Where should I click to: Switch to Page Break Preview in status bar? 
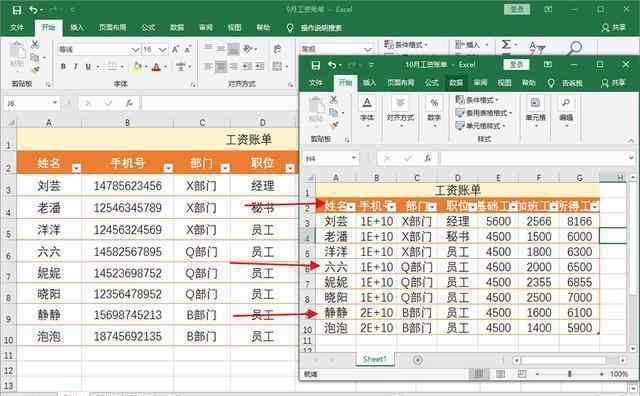(x=522, y=374)
